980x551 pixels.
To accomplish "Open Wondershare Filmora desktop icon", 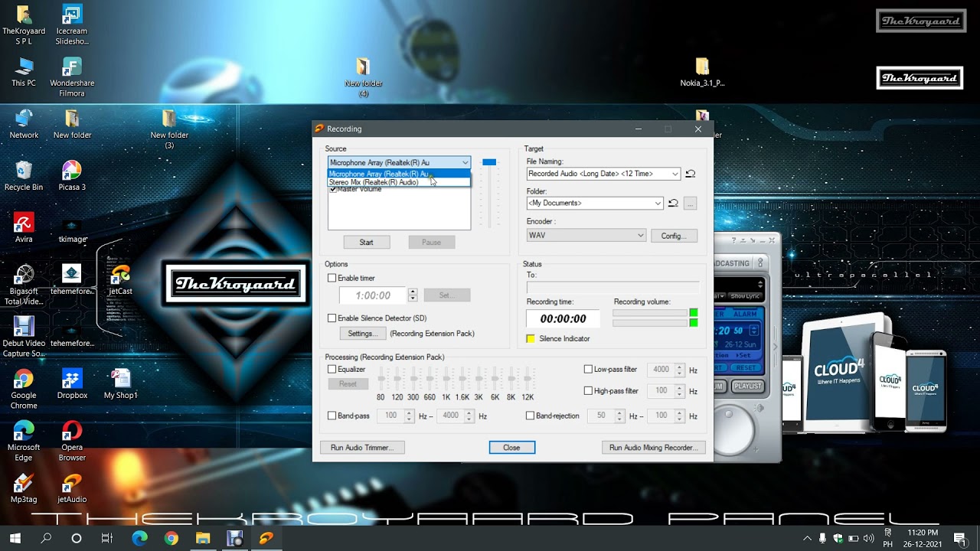I will (x=72, y=77).
